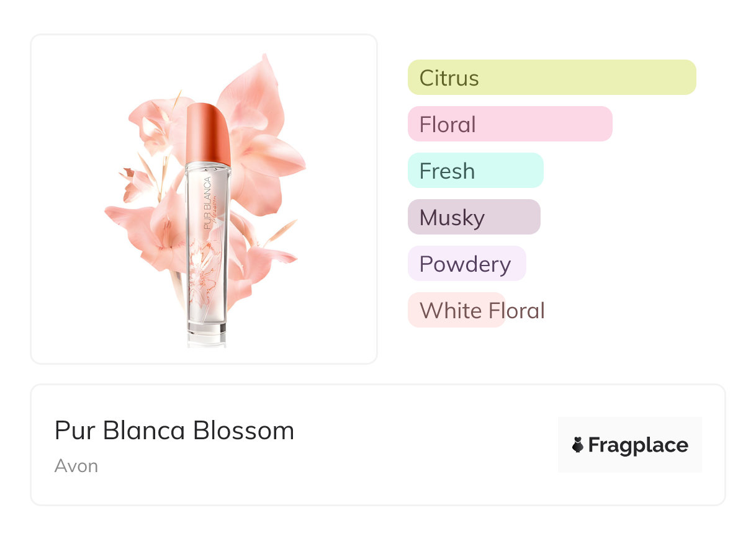Select the Citrus accord bar

(x=551, y=78)
